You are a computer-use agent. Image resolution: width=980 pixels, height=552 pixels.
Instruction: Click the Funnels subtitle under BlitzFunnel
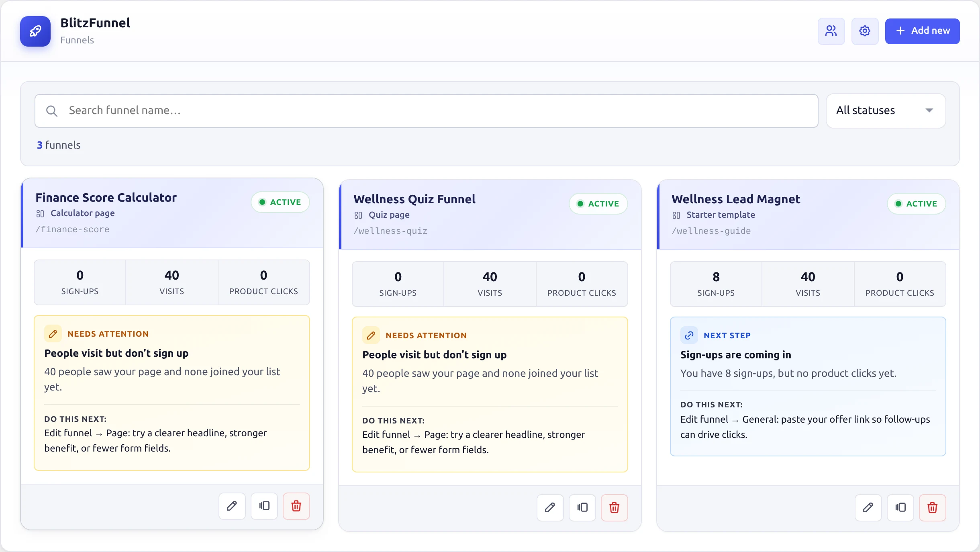click(77, 40)
